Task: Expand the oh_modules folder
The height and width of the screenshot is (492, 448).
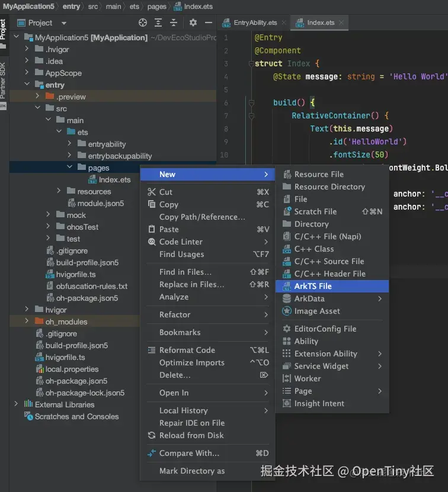Action: [x=27, y=321]
